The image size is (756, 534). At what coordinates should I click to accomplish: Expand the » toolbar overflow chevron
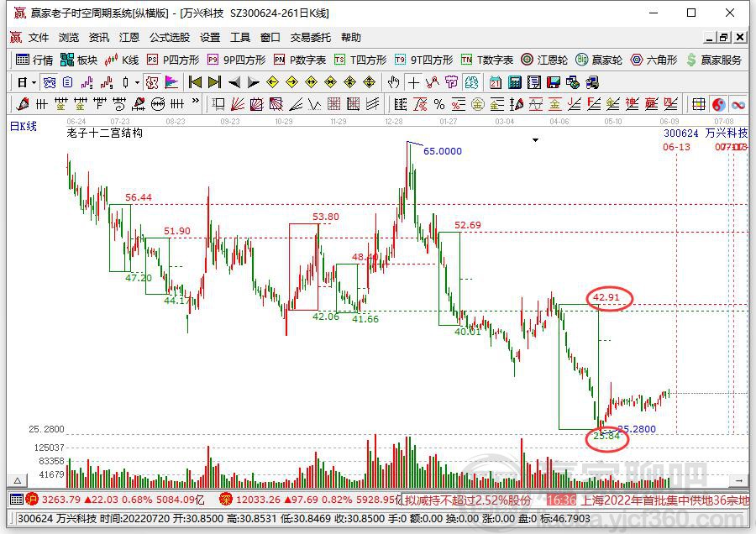pyautogui.click(x=195, y=102)
